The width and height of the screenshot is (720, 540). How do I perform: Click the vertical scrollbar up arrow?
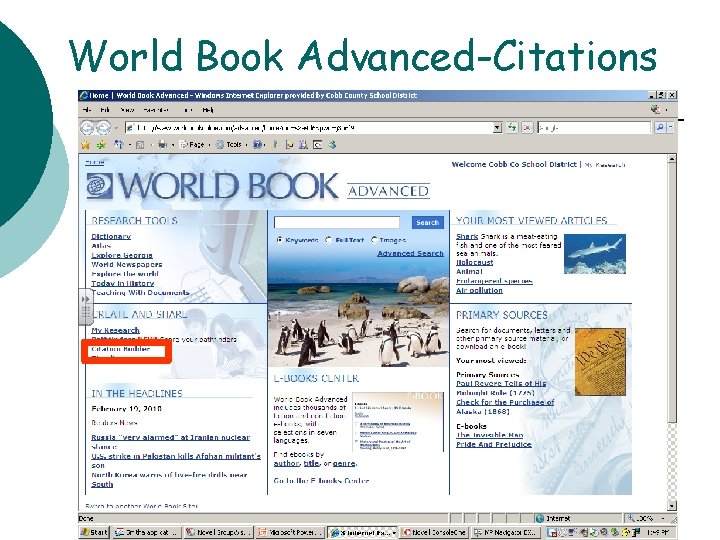pyautogui.click(x=672, y=159)
